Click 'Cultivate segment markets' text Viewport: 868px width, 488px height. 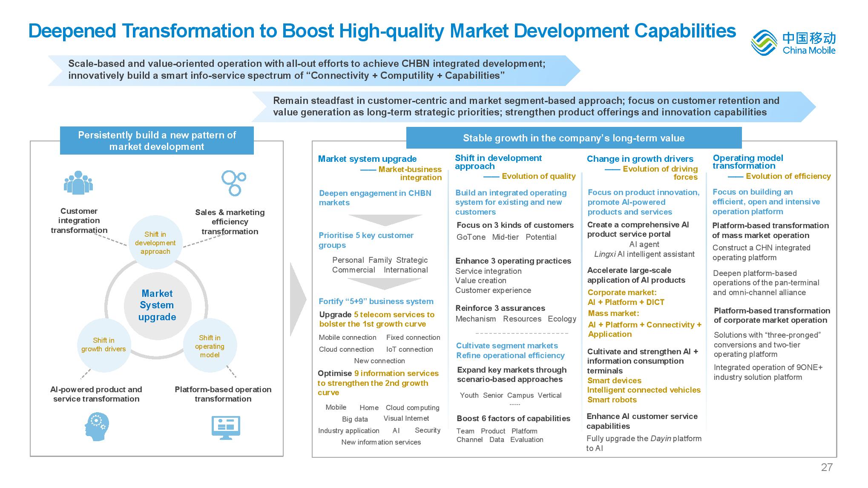tap(507, 346)
